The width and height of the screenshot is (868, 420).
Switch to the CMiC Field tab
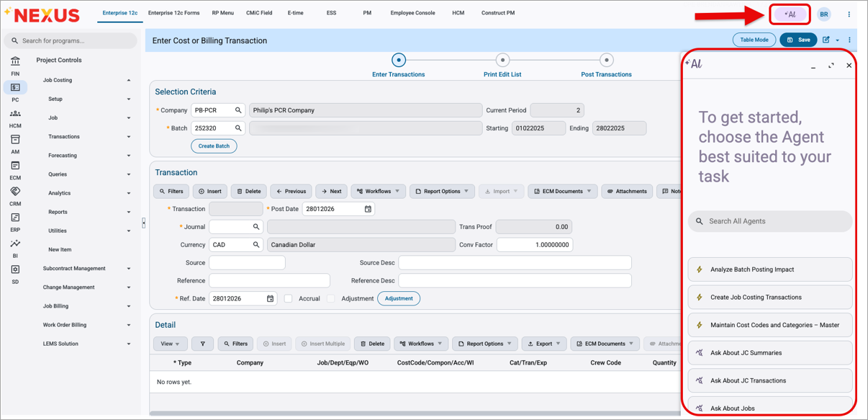click(259, 13)
